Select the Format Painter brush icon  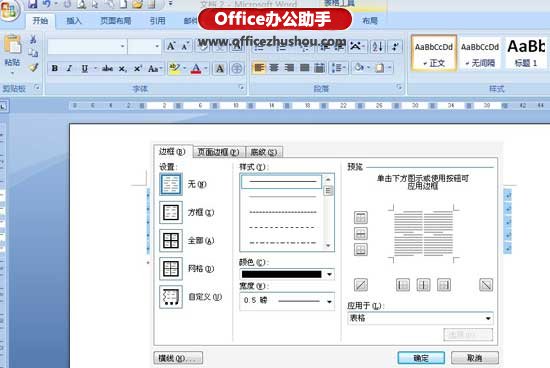coord(33,67)
